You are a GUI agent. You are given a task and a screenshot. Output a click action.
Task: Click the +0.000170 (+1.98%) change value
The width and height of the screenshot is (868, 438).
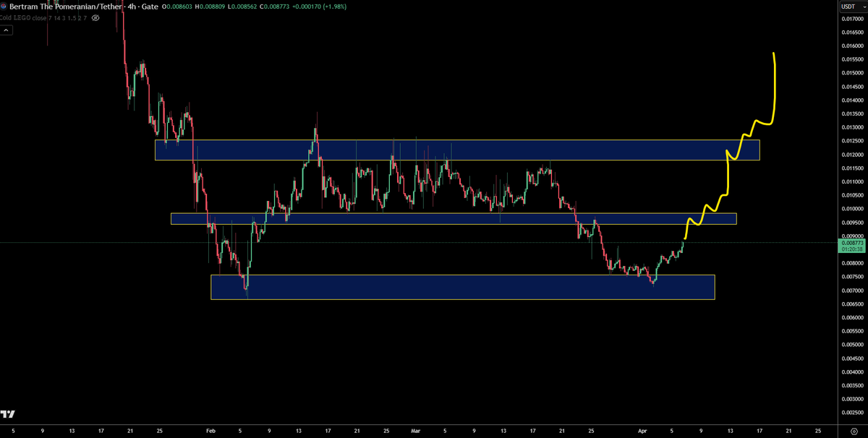(x=319, y=6)
